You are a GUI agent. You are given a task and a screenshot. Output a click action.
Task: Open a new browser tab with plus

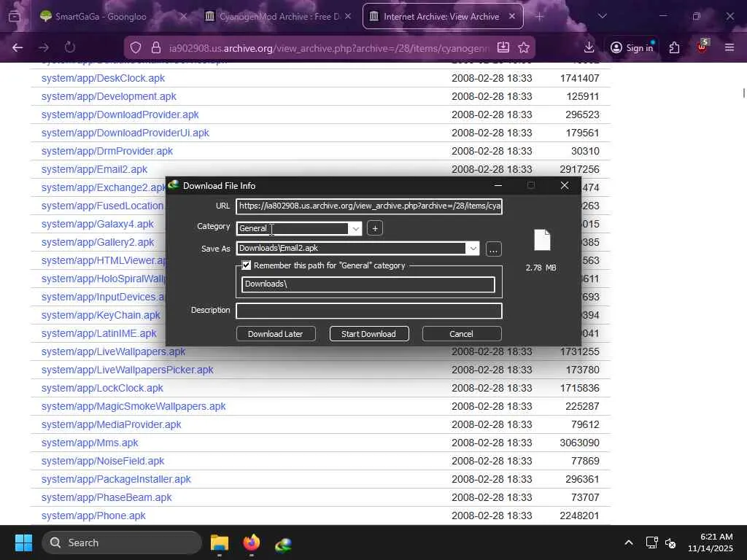pos(539,17)
